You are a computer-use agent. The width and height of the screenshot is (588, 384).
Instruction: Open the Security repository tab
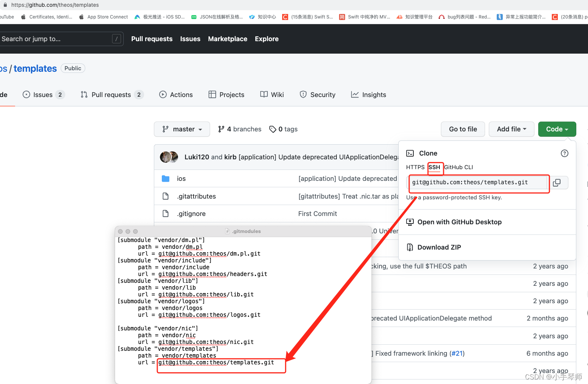[x=318, y=95]
